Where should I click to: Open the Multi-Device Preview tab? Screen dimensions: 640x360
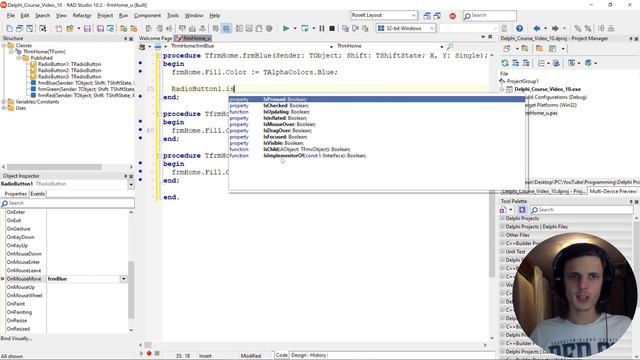[613, 191]
